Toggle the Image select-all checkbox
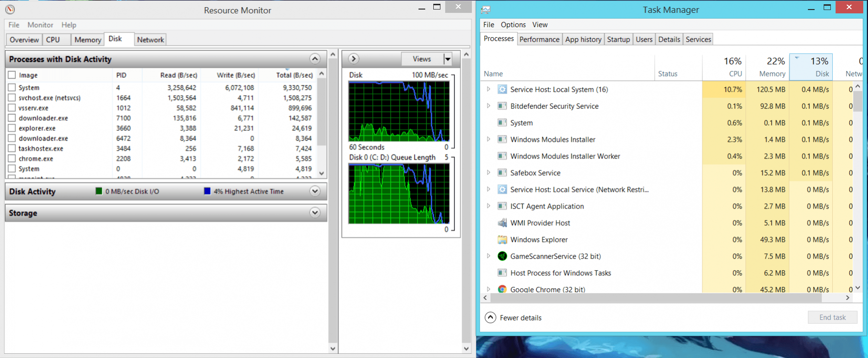 point(12,75)
